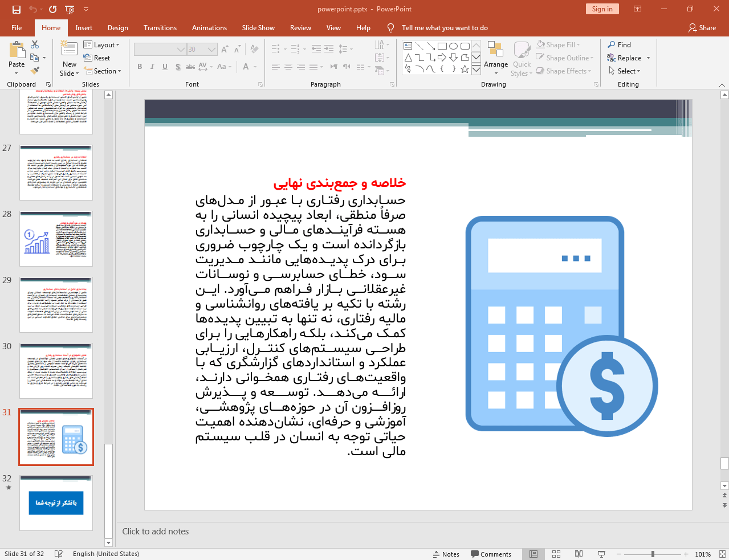Click the Share button

coord(702,28)
